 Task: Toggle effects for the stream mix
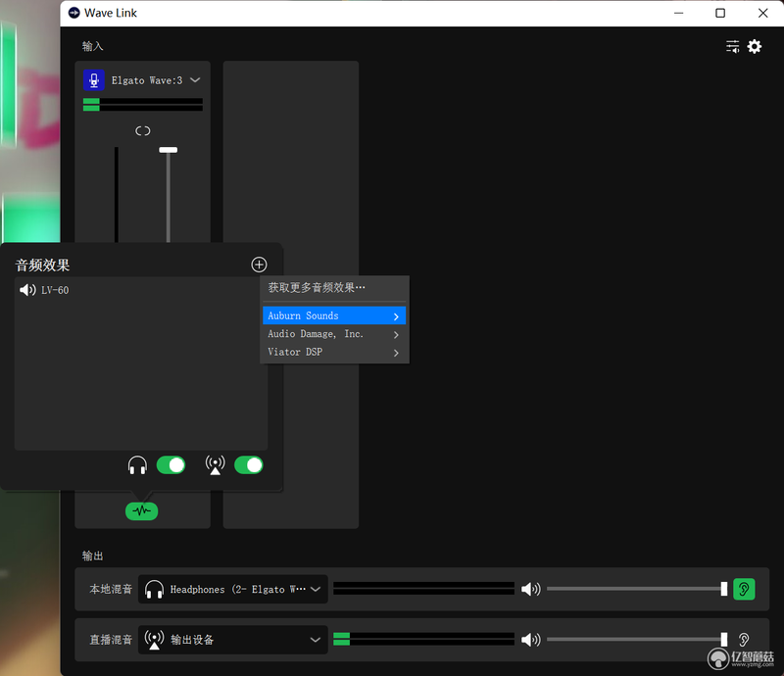249,465
